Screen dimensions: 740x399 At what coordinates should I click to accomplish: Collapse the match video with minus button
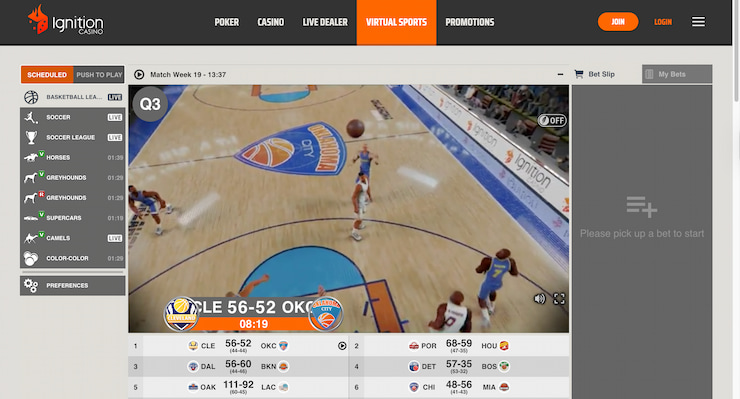coord(560,74)
